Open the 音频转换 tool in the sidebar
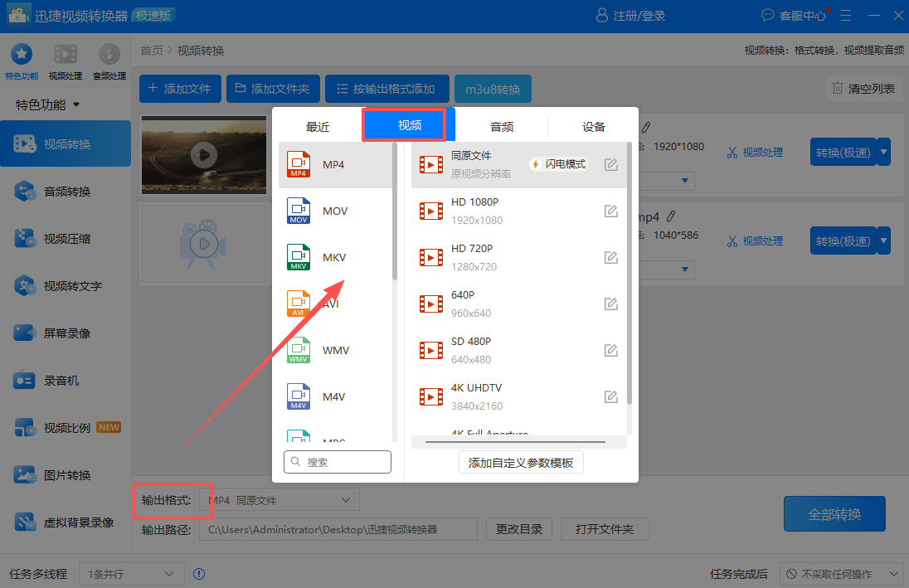 pyautogui.click(x=66, y=191)
